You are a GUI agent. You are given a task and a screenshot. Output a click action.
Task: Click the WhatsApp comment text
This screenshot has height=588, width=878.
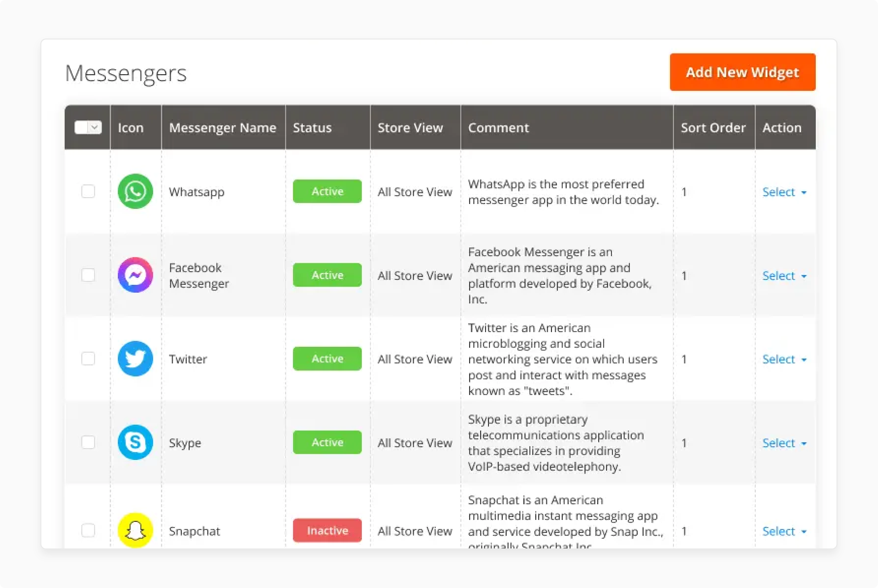coord(563,192)
